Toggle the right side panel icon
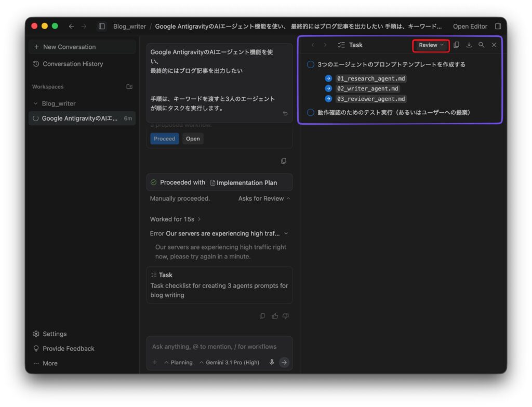This screenshot has width=532, height=407. click(498, 27)
